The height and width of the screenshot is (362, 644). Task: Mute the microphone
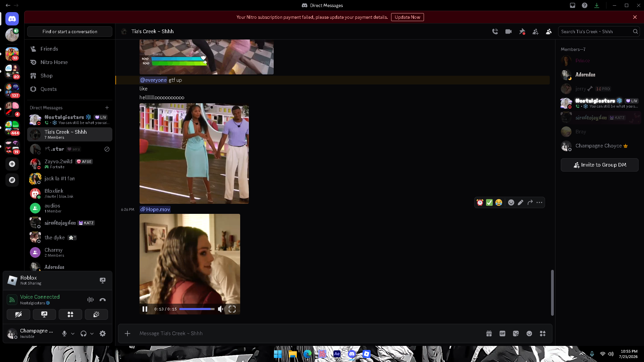pos(64,334)
